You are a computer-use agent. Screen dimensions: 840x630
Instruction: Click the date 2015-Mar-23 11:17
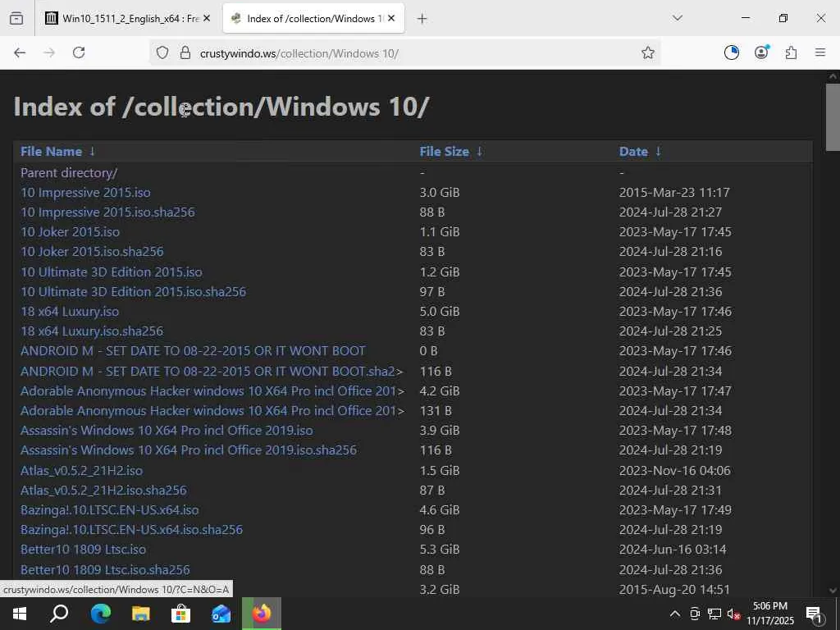[x=674, y=192]
